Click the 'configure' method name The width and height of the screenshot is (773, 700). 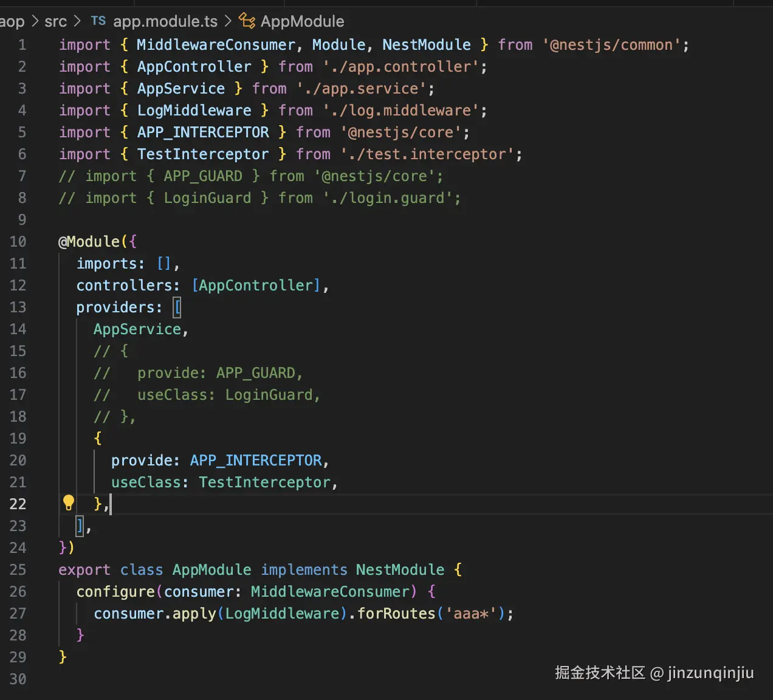click(x=115, y=591)
